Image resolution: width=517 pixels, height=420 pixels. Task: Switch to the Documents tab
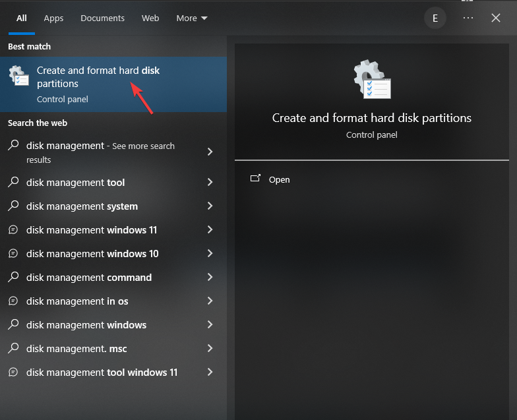[x=103, y=18]
